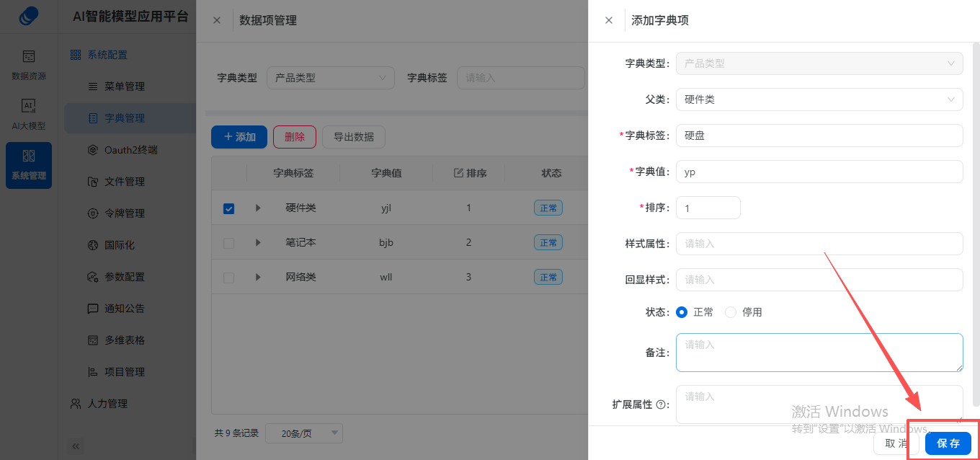Image resolution: width=980 pixels, height=460 pixels.
Task: Click the 样式属性 input field
Action: [x=819, y=244]
